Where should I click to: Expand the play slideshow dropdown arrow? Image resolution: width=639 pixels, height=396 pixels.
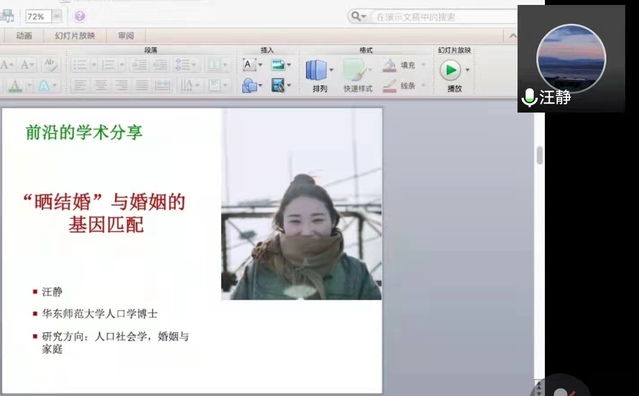[x=467, y=70]
